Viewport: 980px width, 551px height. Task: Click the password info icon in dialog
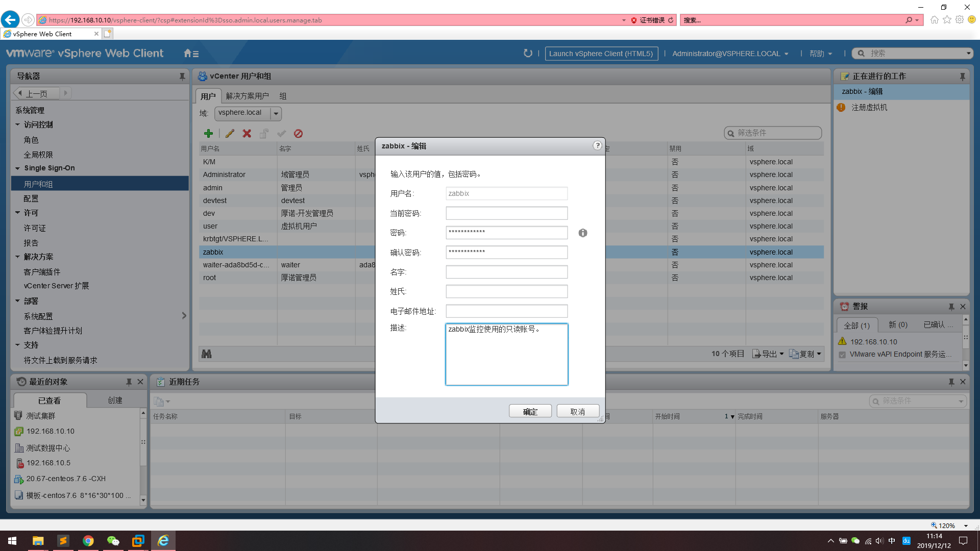tap(583, 233)
